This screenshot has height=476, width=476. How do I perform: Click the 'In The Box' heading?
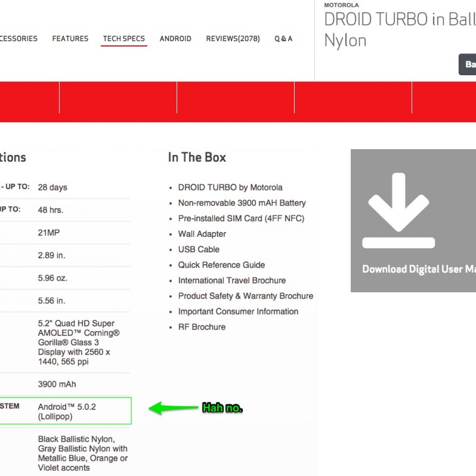click(x=197, y=157)
